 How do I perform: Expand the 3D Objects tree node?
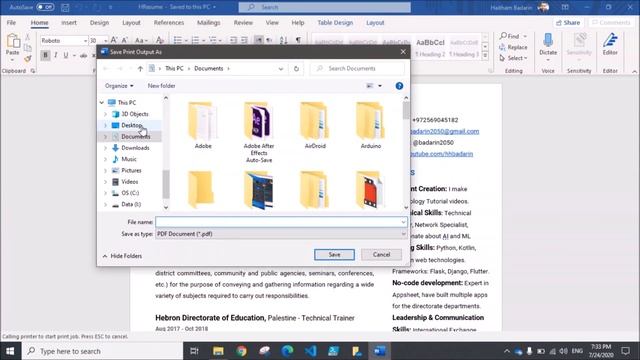(x=106, y=114)
